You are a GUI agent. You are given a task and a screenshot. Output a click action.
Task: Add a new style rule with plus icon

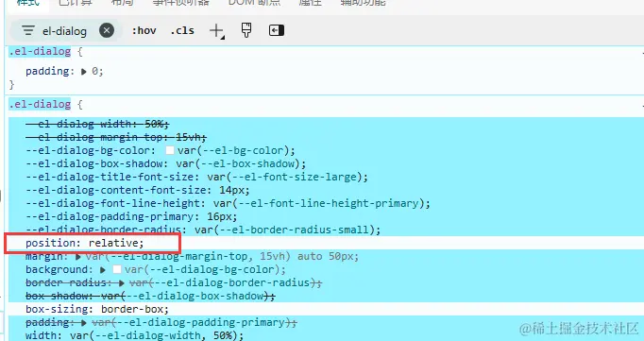216,31
